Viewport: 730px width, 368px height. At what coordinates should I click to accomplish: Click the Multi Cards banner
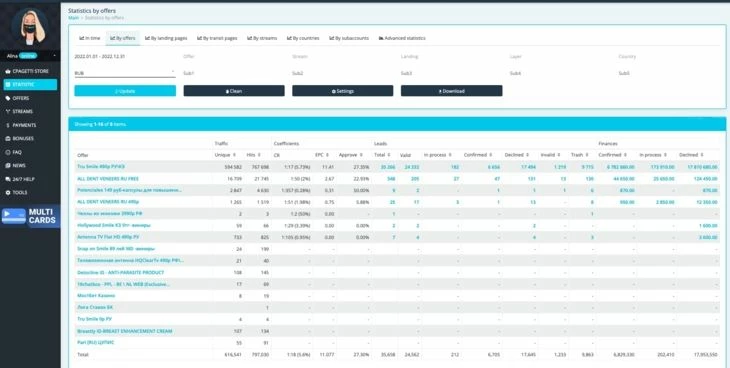coord(30,216)
